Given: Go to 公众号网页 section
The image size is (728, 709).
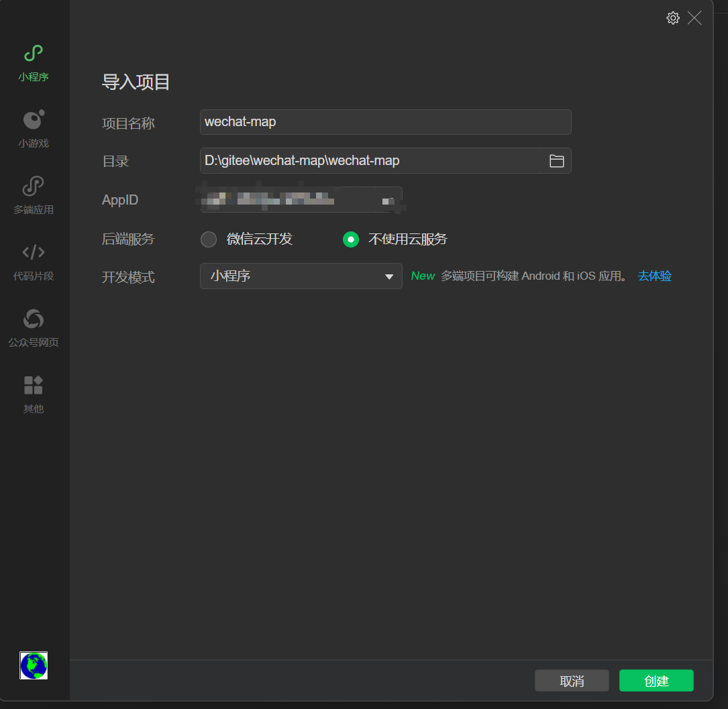Looking at the screenshot, I should [x=34, y=328].
